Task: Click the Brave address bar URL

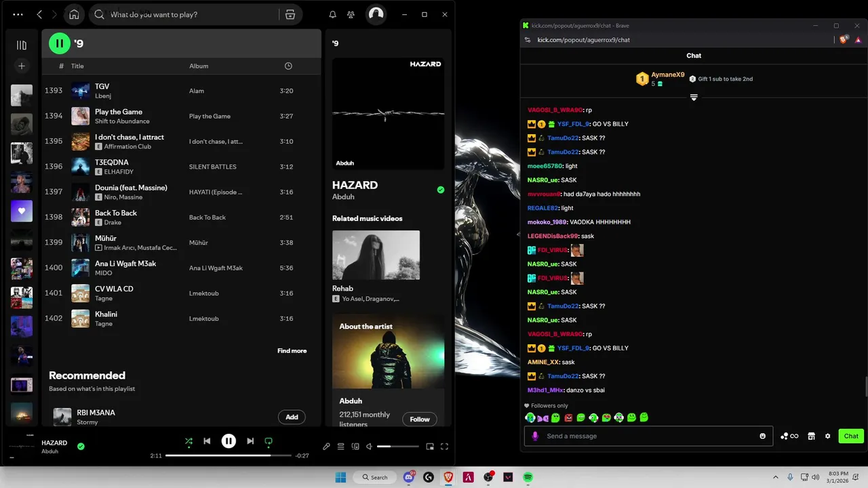Action: pyautogui.click(x=584, y=40)
